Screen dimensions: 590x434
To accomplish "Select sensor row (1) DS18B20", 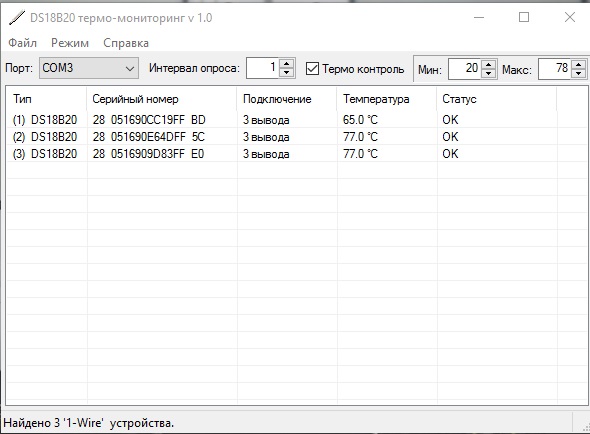I will tap(297, 120).
